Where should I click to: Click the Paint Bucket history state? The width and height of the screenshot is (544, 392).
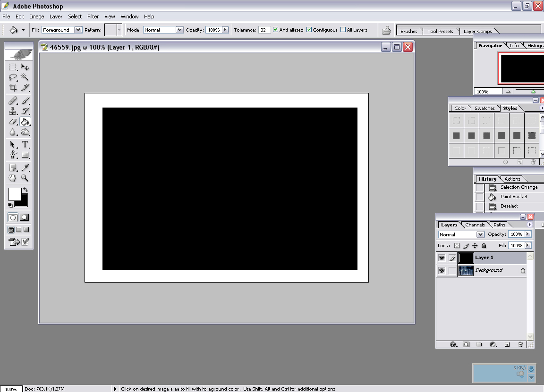[514, 197]
